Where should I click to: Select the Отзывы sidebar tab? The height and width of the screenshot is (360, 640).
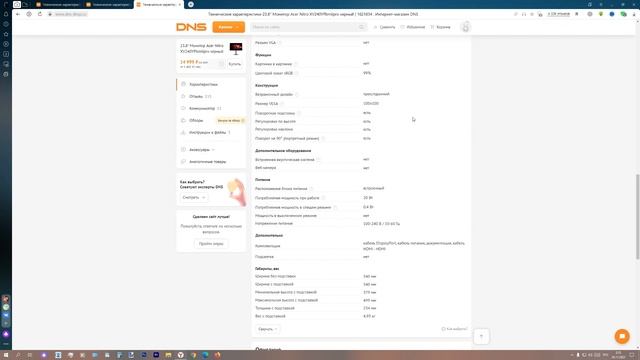(211, 96)
